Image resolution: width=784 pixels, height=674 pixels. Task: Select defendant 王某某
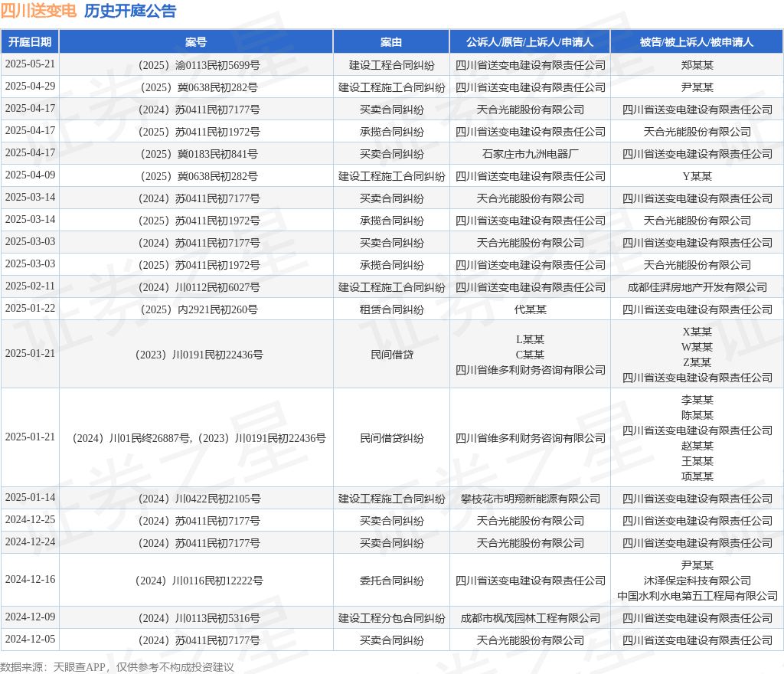[x=697, y=461]
